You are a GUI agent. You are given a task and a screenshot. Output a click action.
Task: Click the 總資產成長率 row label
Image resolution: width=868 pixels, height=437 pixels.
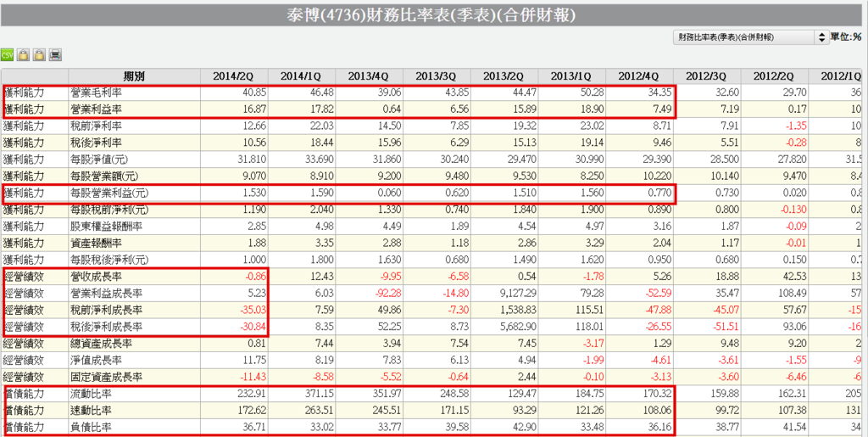pos(101,344)
